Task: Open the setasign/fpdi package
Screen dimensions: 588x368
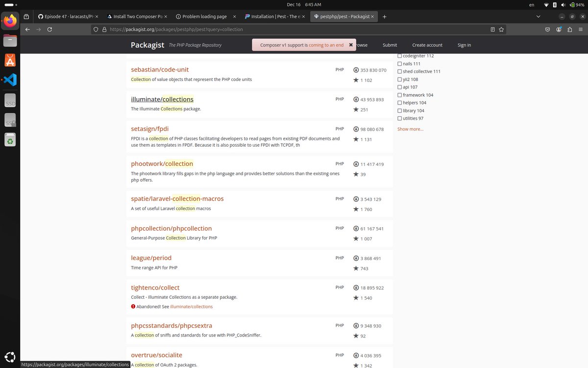Action: (x=149, y=129)
